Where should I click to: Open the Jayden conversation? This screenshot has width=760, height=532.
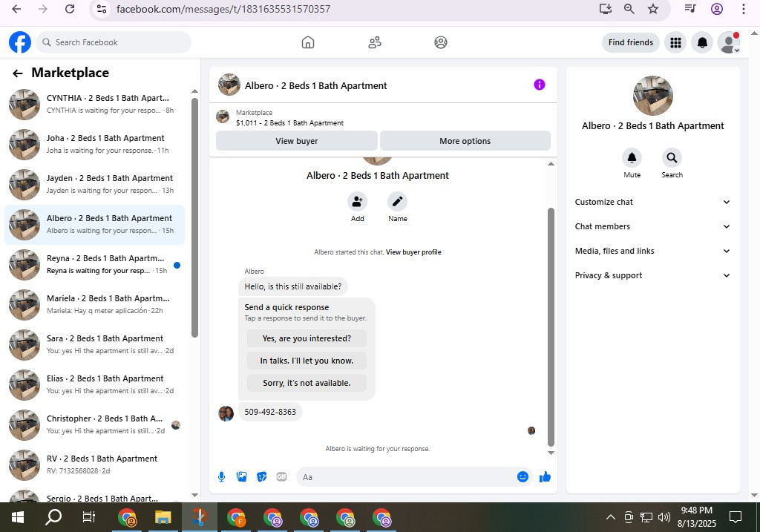click(x=94, y=185)
